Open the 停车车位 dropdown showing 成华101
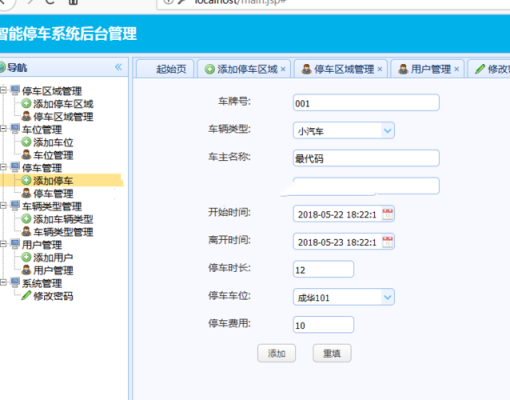This screenshot has width=510, height=400. (x=387, y=297)
